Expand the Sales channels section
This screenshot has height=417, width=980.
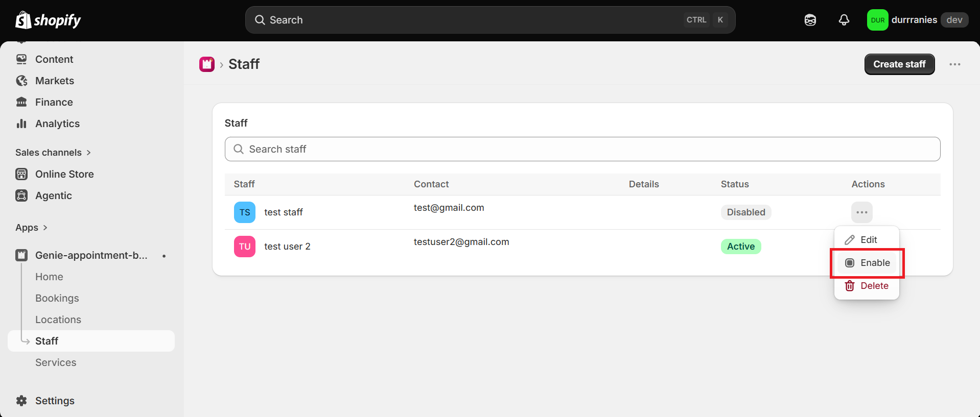click(x=53, y=153)
